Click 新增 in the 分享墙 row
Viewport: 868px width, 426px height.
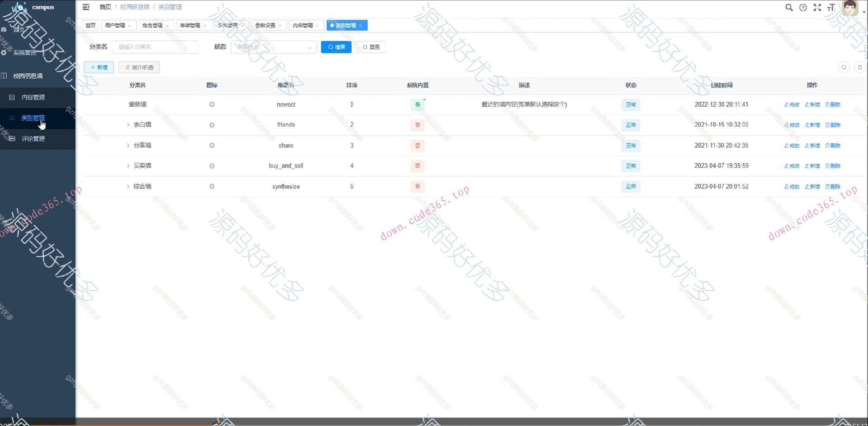point(812,146)
